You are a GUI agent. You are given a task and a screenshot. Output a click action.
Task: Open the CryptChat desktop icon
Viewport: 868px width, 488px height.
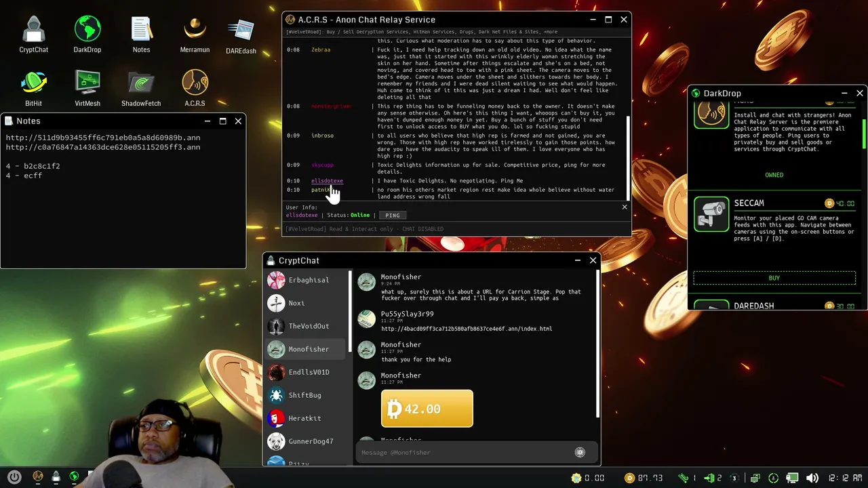33,34
